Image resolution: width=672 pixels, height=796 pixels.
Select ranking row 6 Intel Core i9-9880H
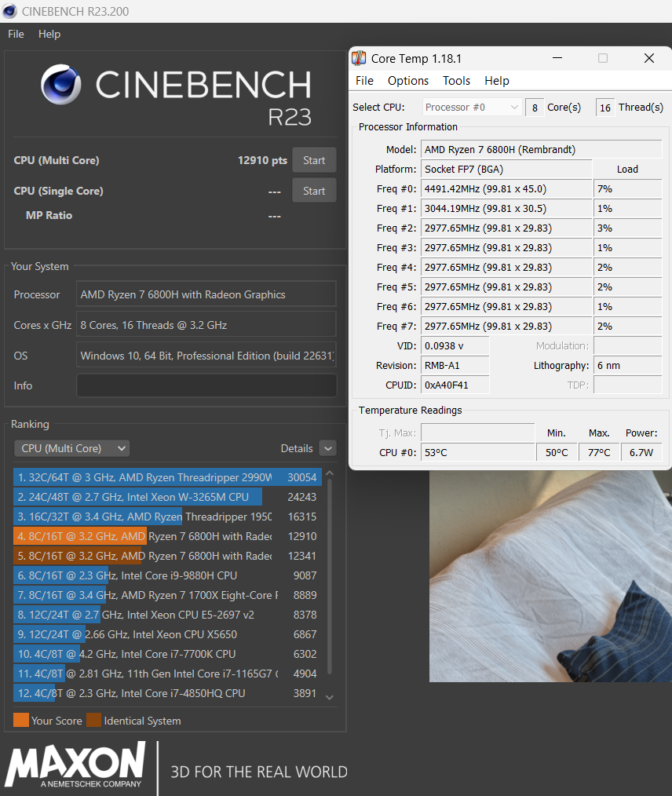click(x=167, y=575)
